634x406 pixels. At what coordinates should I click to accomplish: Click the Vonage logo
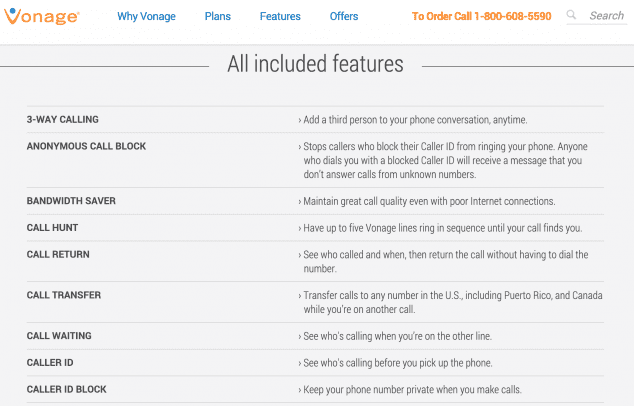pos(42,16)
